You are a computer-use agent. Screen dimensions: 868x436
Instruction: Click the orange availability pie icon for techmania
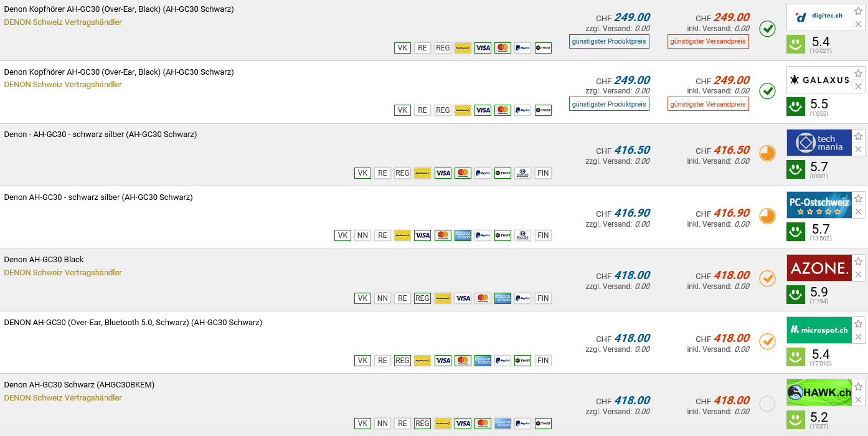pyautogui.click(x=767, y=153)
